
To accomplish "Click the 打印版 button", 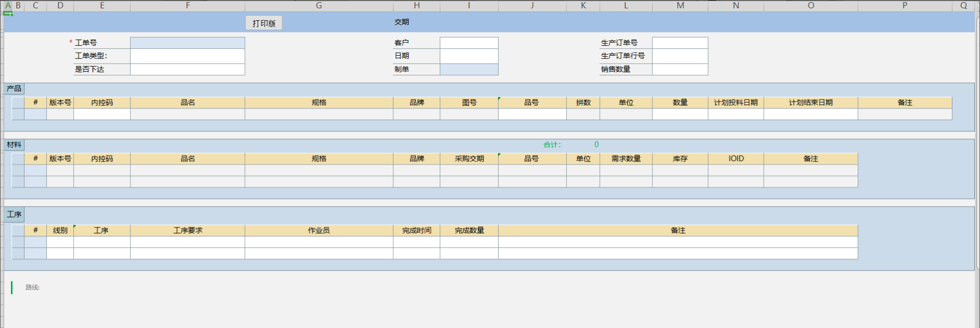I will click(x=264, y=23).
